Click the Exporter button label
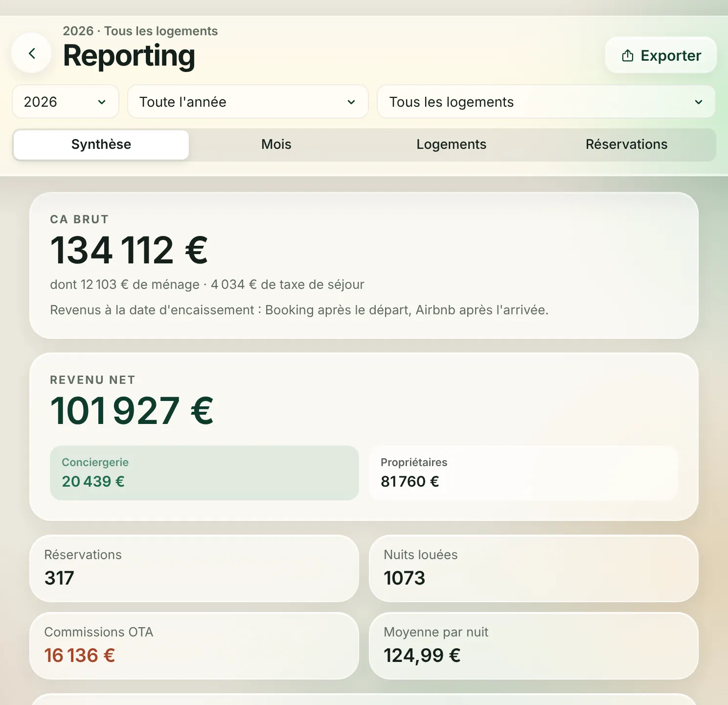728x705 pixels. click(x=671, y=56)
